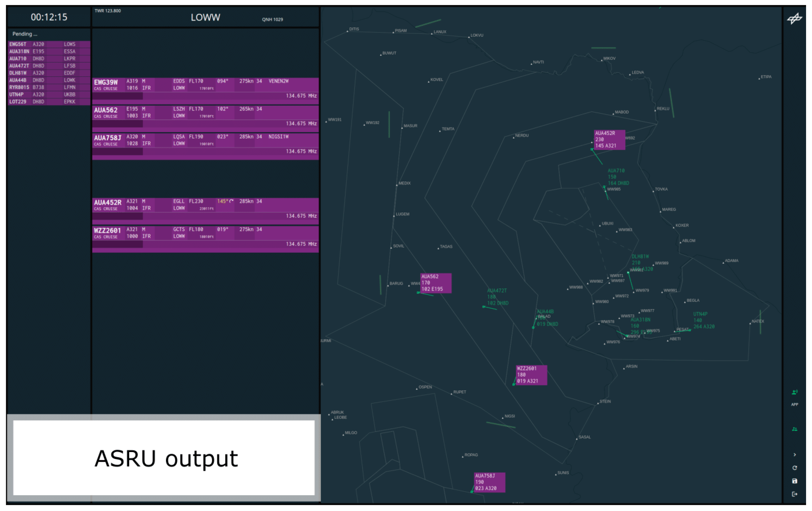Click the logout exit icon
The height and width of the screenshot is (511, 812).
794,494
